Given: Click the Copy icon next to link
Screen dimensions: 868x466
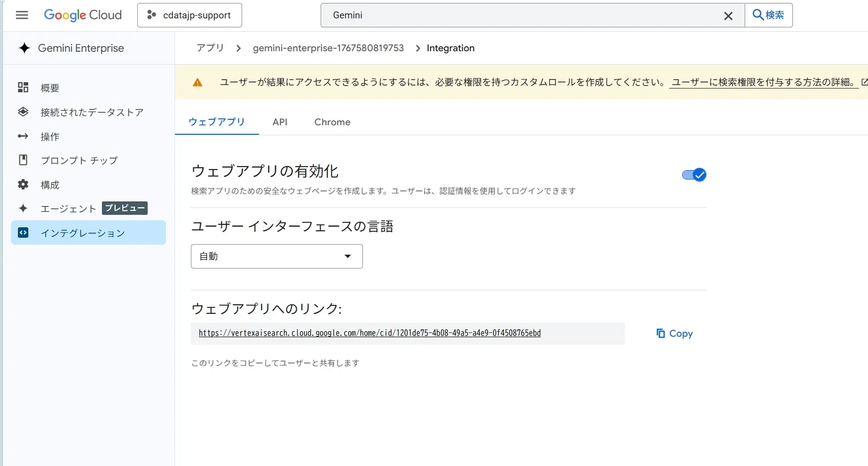Looking at the screenshot, I should click(x=661, y=333).
